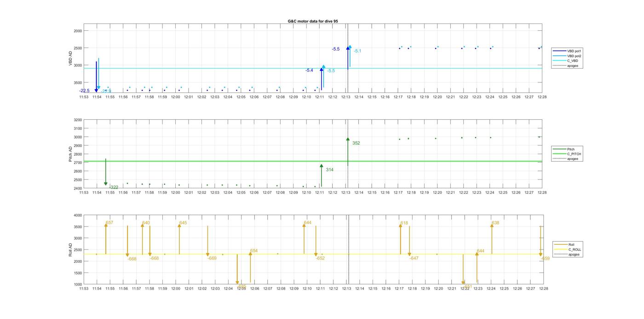
Task: Click the '-659' roll data label
Action: click(x=545, y=259)
